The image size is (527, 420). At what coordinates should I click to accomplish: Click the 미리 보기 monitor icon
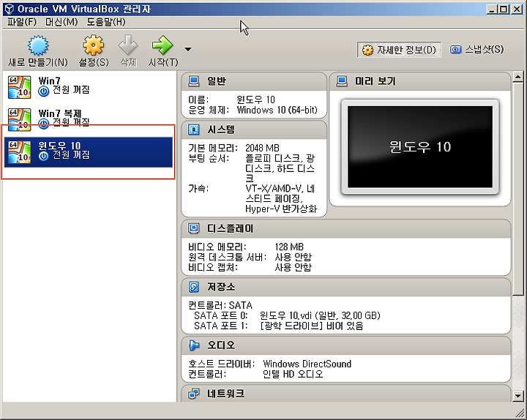342,81
